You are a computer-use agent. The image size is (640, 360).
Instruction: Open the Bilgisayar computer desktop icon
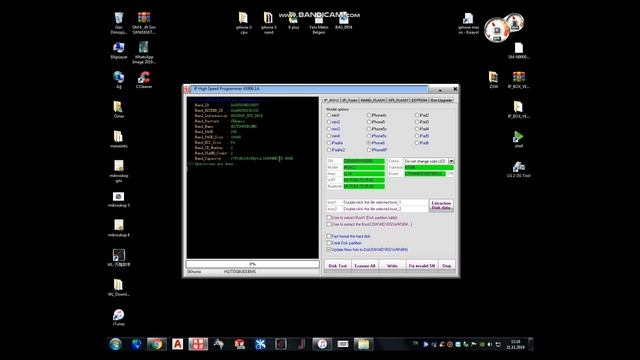119,51
